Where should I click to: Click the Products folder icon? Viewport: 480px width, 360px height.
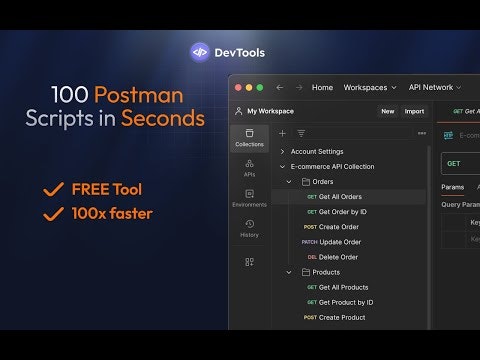pos(306,272)
